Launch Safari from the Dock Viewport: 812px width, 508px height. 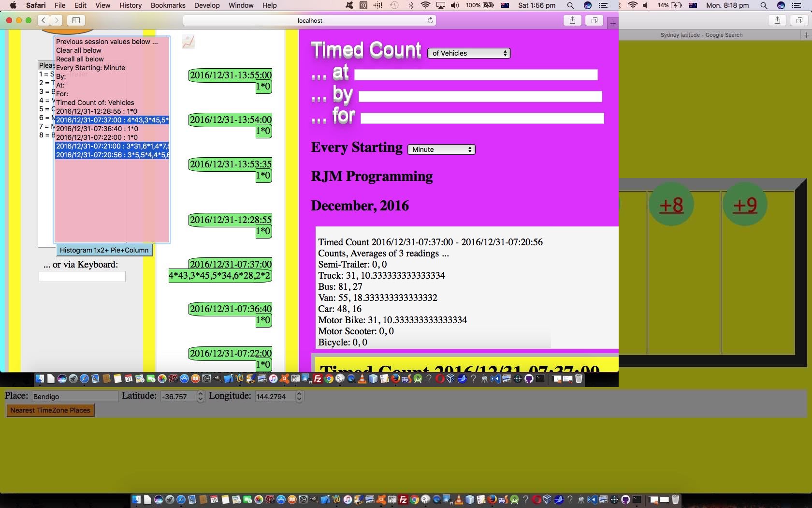(85, 379)
